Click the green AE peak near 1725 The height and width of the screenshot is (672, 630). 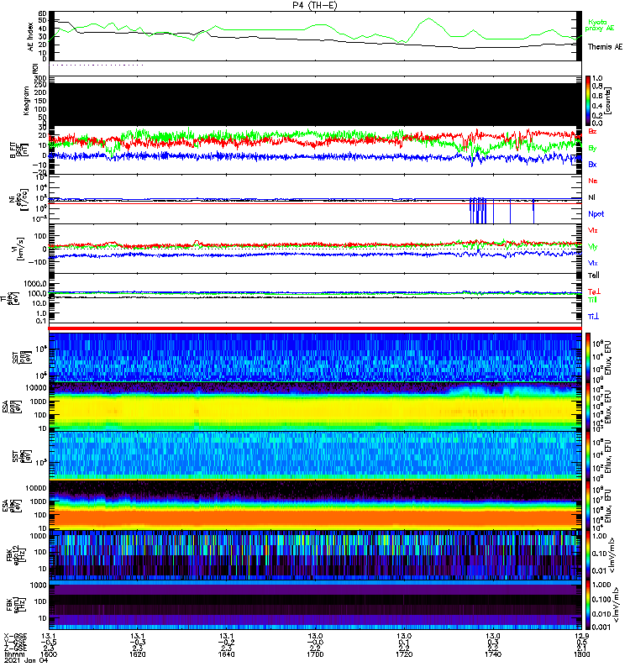pyautogui.click(x=428, y=19)
